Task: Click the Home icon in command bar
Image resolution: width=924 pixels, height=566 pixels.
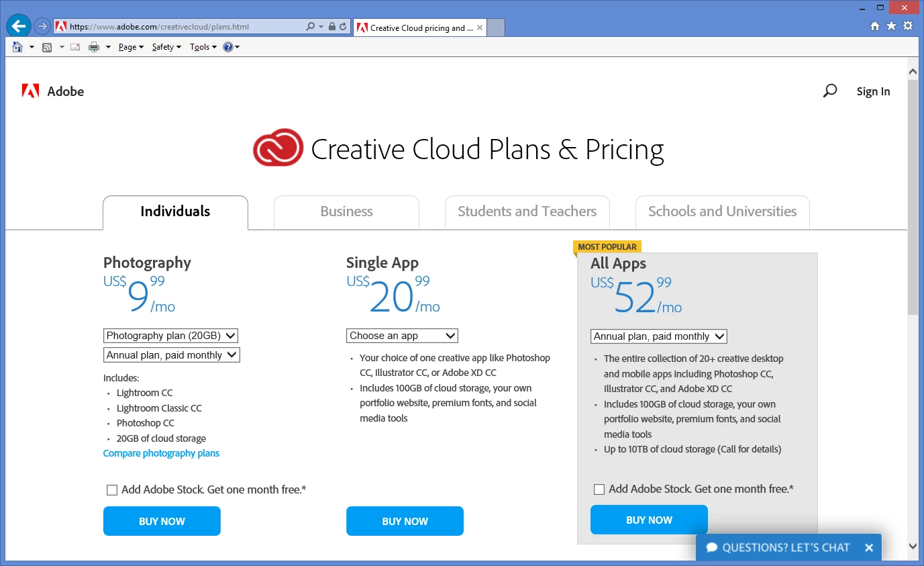Action: pos(17,47)
